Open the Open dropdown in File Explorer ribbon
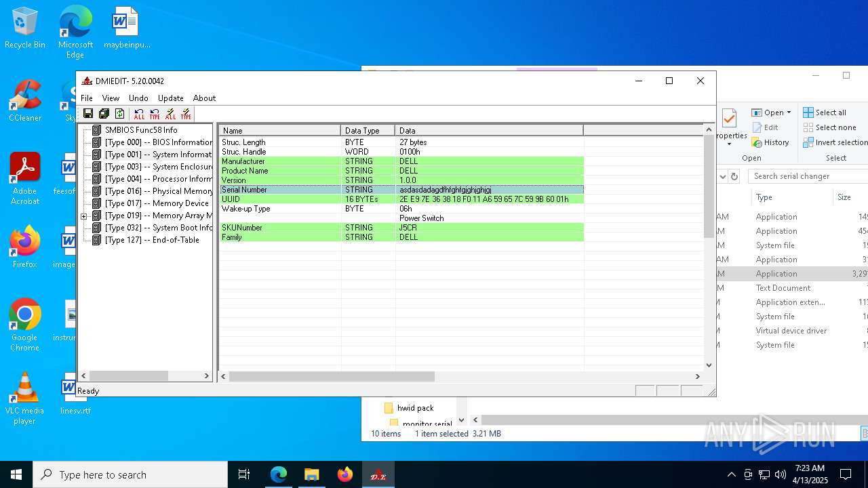 771,113
